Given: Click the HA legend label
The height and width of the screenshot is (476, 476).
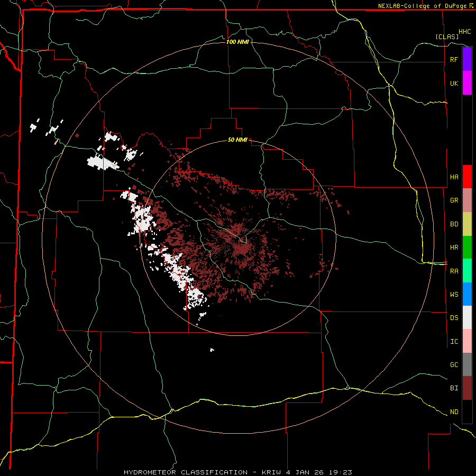Looking at the screenshot, I should coord(454,177).
